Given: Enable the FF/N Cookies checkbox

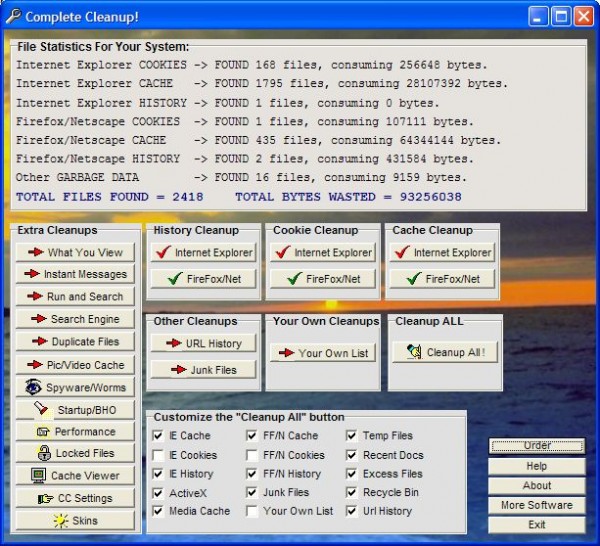Looking at the screenshot, I should 253,455.
